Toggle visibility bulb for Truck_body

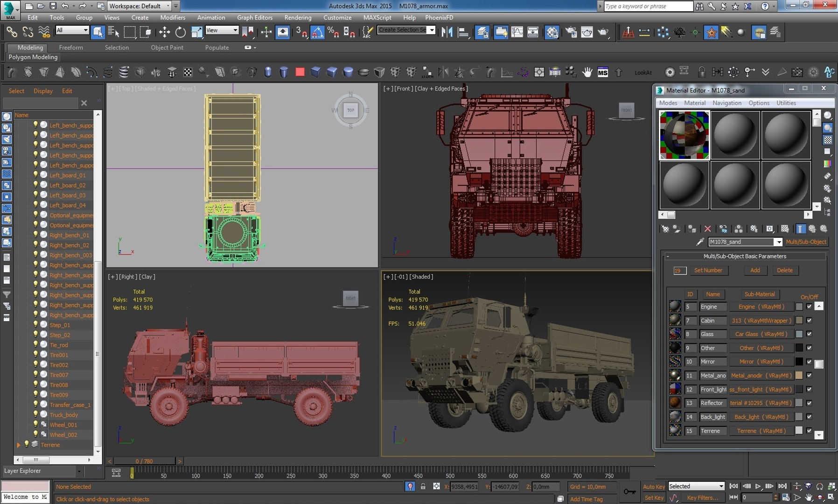pos(35,414)
